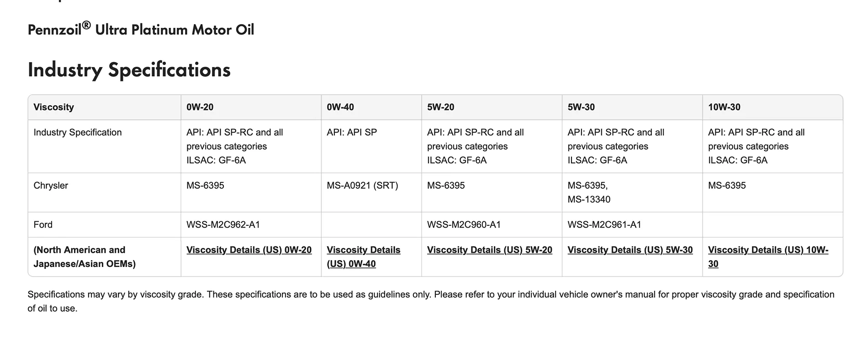868x346 pixels.
Task: Click the MS-A0921 (SRT) cell
Action: tap(362, 186)
